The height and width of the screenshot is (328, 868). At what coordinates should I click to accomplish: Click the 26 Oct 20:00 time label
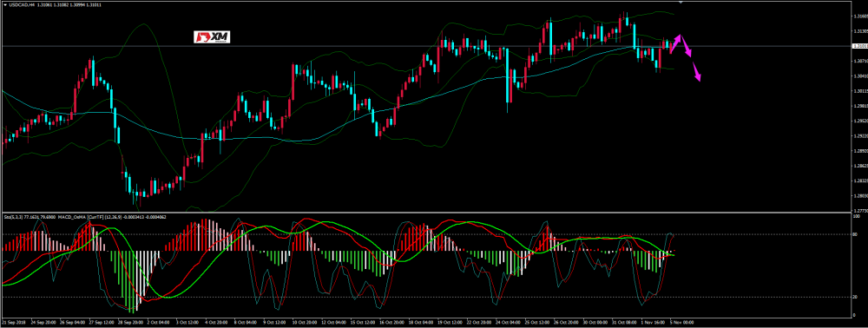click(566, 323)
